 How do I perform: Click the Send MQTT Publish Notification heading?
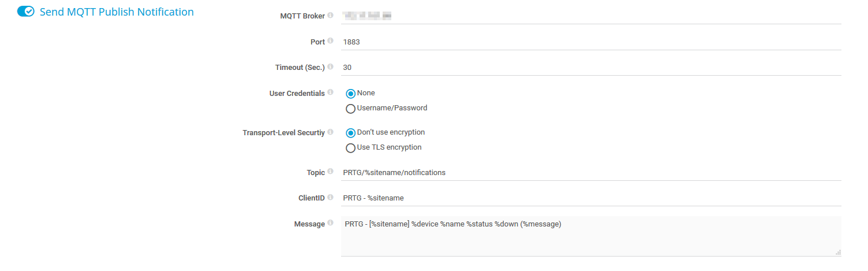coord(117,12)
